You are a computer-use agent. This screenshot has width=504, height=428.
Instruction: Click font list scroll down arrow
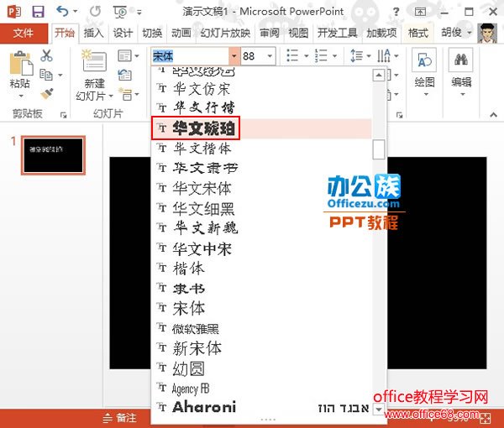point(379,409)
